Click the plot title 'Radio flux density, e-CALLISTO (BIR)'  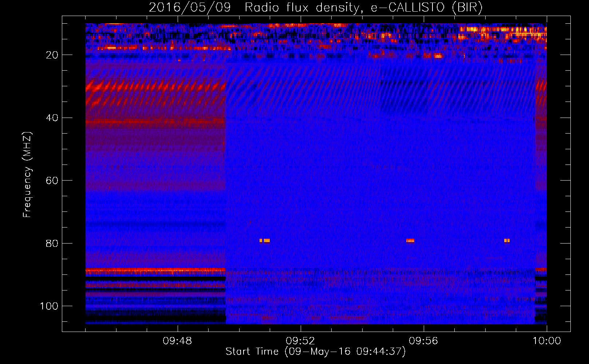point(363,8)
